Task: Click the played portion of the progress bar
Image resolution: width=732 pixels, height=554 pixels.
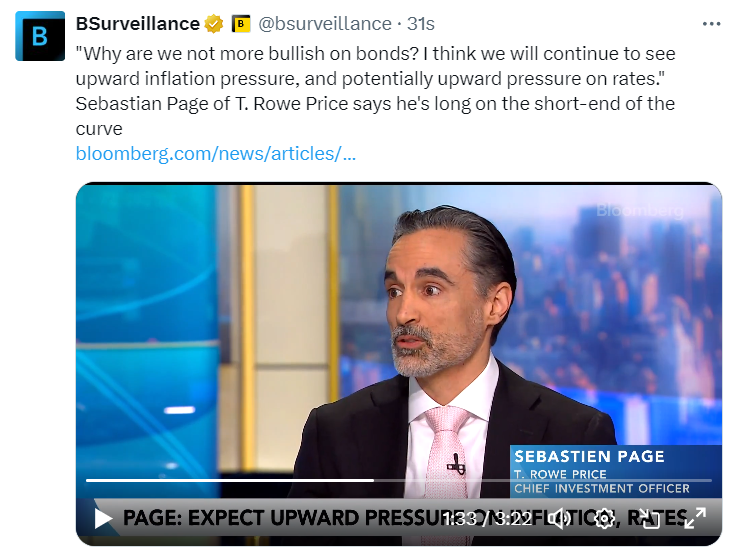Action: pos(230,480)
